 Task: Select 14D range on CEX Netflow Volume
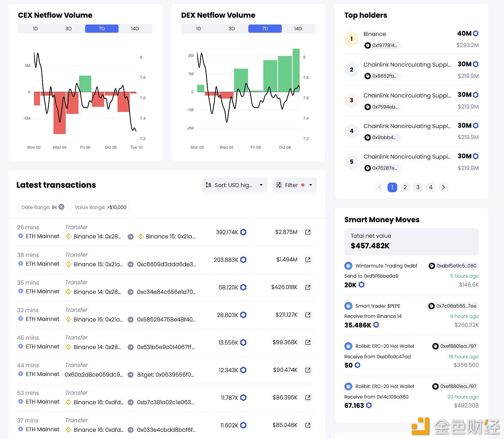(x=135, y=29)
